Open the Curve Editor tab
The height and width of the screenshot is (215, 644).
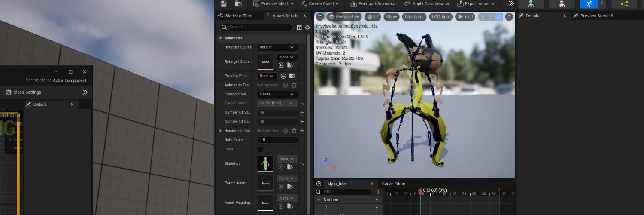coord(394,184)
